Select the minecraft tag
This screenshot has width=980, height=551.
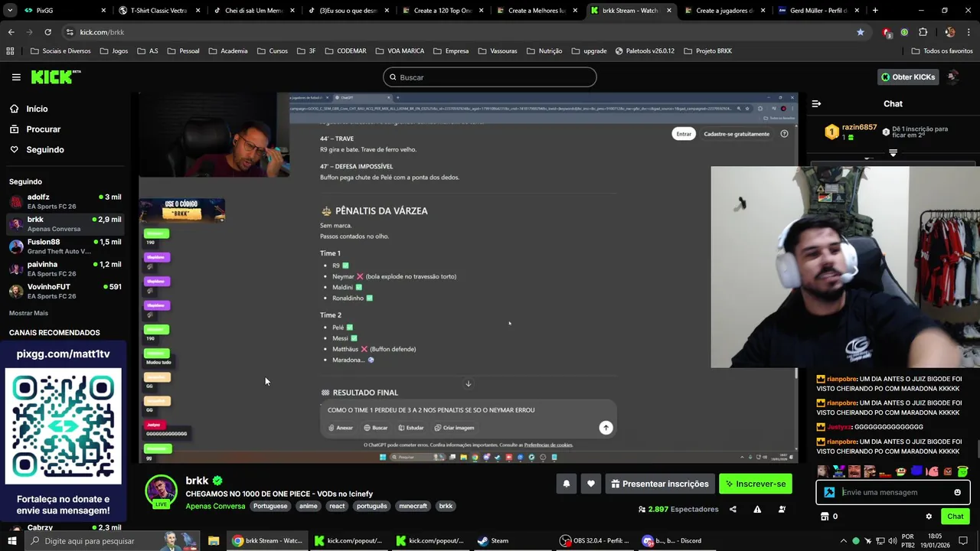coord(413,506)
